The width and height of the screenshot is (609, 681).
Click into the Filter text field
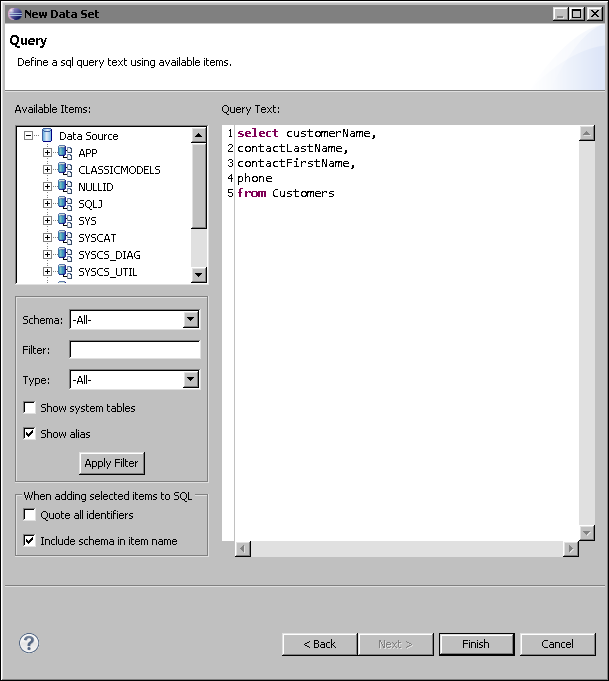coord(135,350)
